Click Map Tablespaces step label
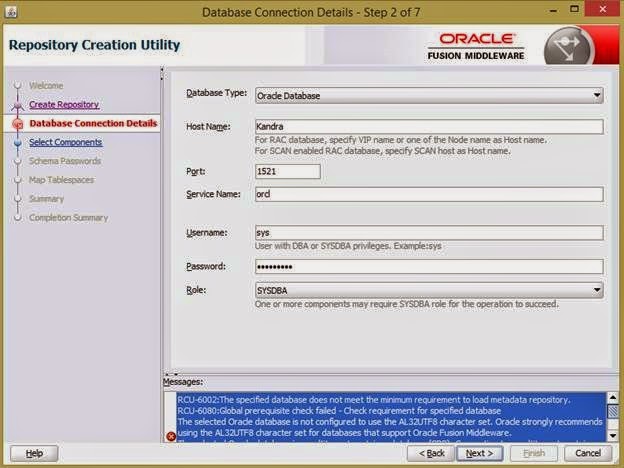 coord(61,180)
